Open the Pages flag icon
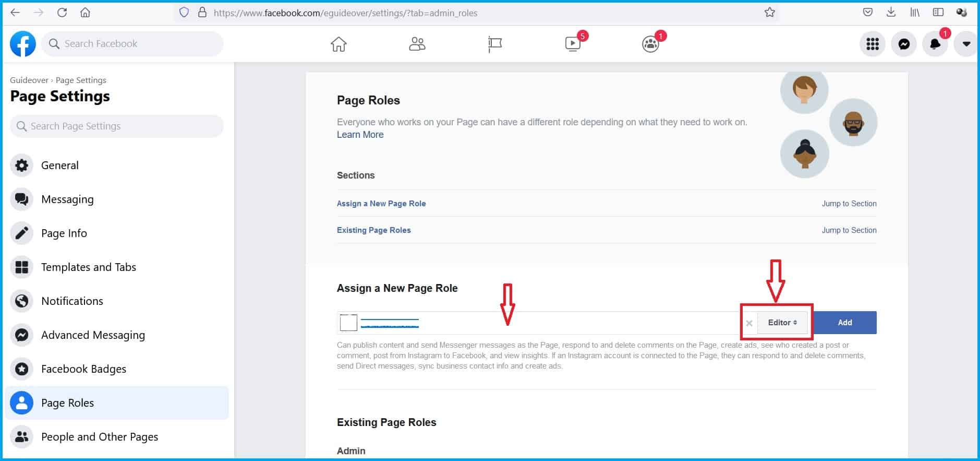The image size is (980, 461). pyautogui.click(x=494, y=44)
